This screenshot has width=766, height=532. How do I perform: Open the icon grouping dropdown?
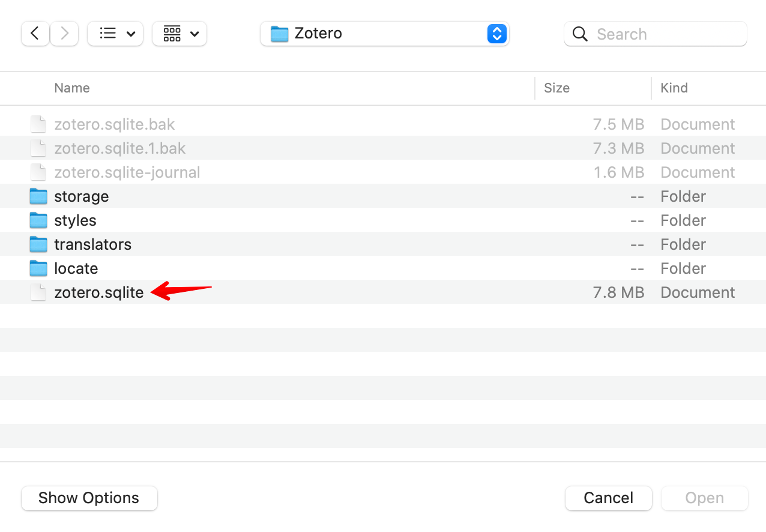click(x=179, y=34)
